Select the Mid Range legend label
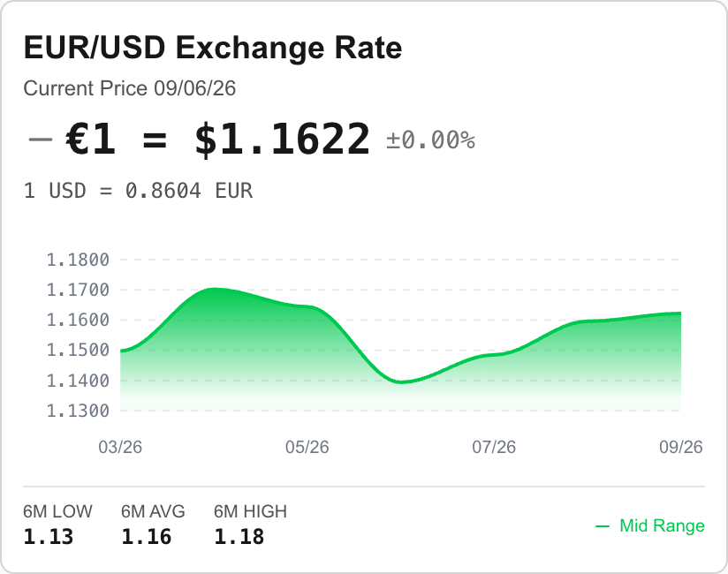Screen dimensions: 728x574 pyautogui.click(x=662, y=525)
